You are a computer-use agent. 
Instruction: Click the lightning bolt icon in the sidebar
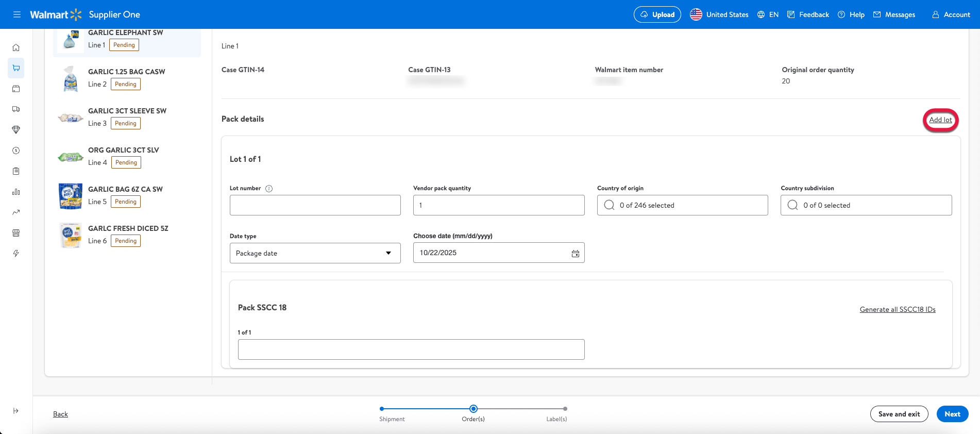(16, 254)
